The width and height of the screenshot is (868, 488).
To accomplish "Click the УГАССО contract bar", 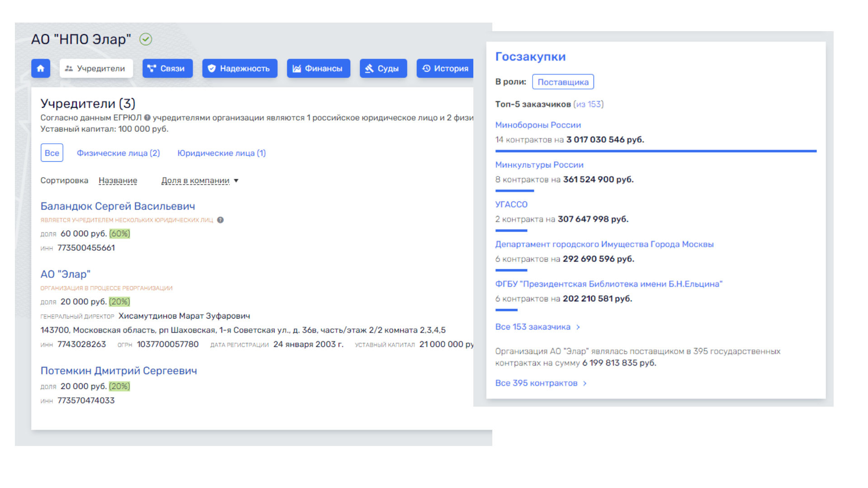I will [511, 231].
